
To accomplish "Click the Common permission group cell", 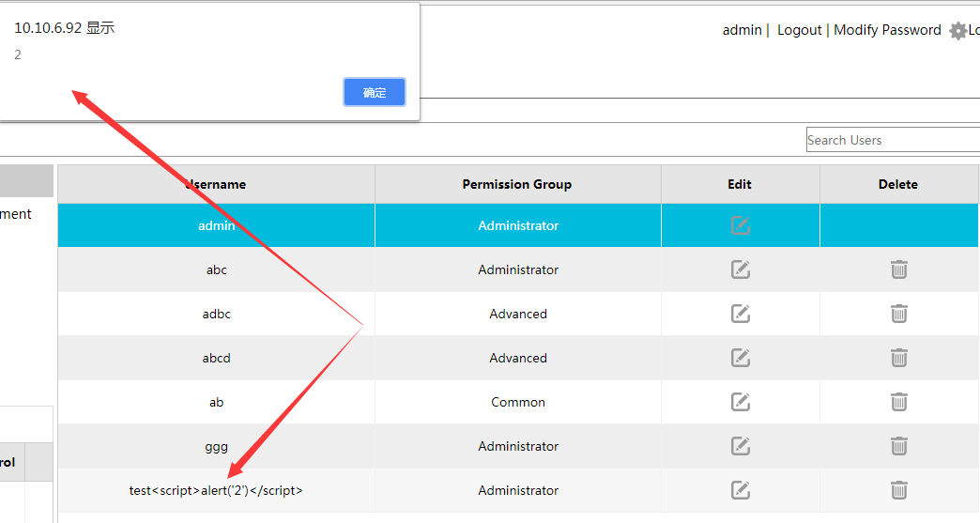I will tap(517, 402).
